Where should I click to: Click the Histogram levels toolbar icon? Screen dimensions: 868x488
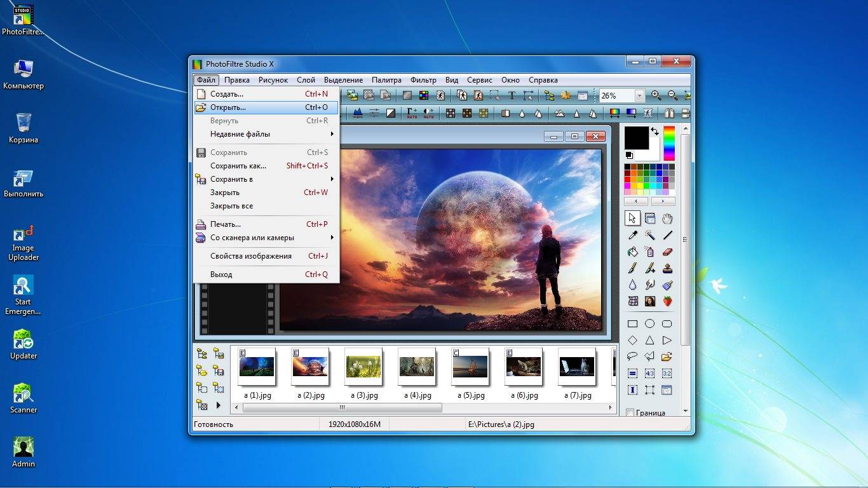pyautogui.click(x=358, y=113)
